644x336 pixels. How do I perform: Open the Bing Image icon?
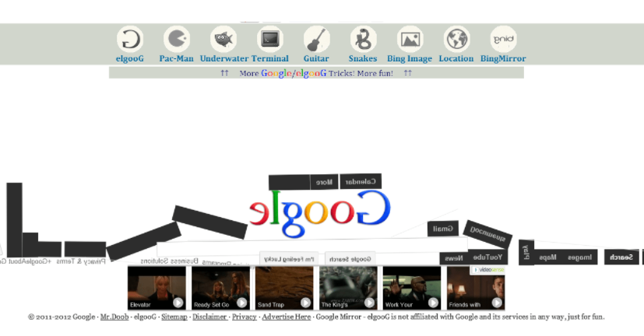(410, 39)
